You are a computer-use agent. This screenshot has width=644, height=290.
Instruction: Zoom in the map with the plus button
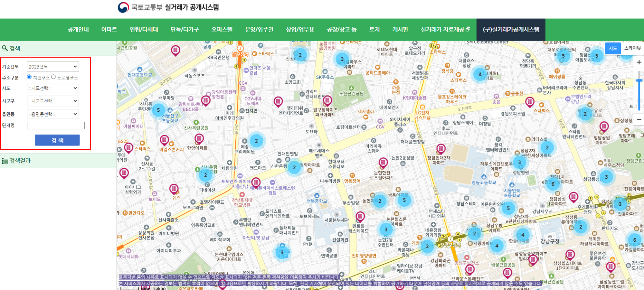pos(639,62)
